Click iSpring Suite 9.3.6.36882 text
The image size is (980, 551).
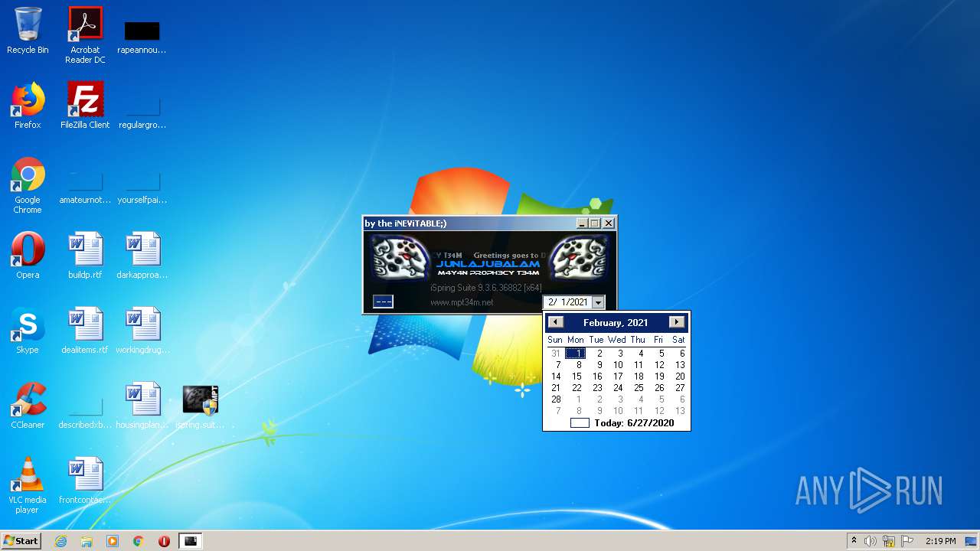click(486, 288)
